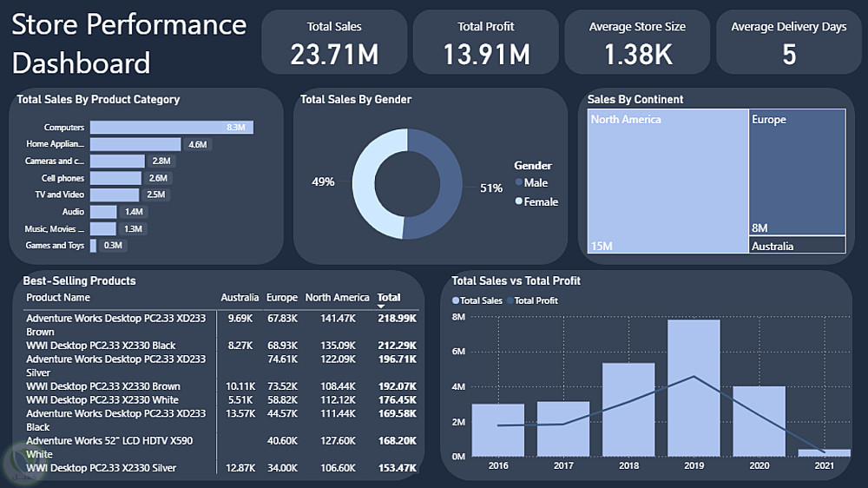Screen dimensions: 868x488
Task: Sort by the Europe column header
Action: [x=282, y=298]
